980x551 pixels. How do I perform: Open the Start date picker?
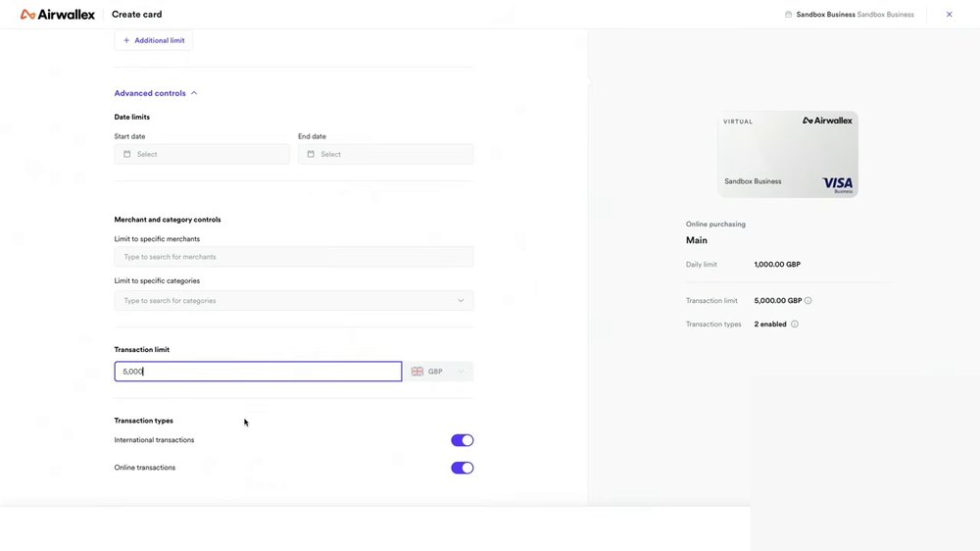(x=202, y=154)
